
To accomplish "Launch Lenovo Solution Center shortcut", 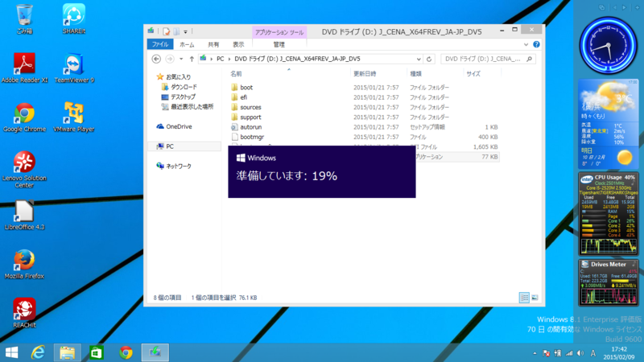I will [x=24, y=170].
